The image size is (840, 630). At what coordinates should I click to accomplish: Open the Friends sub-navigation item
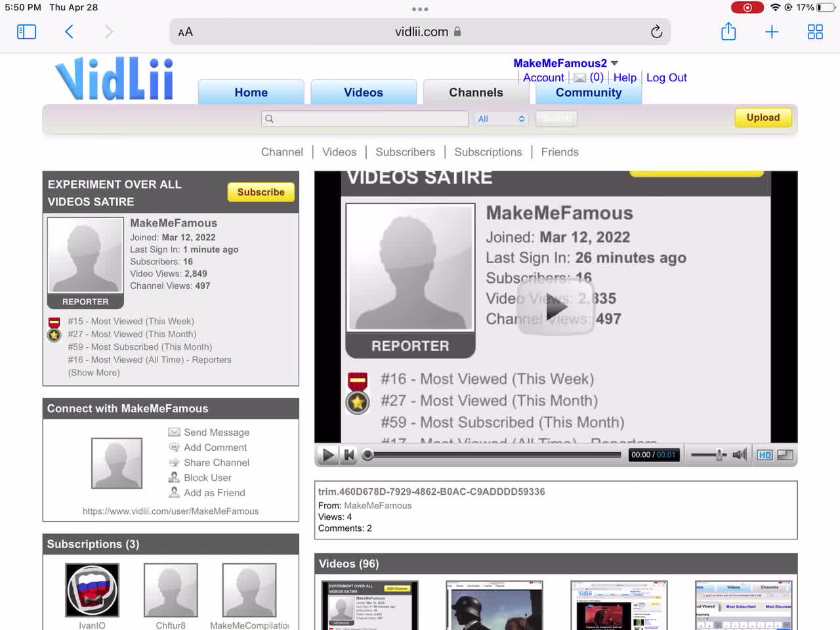coord(560,152)
